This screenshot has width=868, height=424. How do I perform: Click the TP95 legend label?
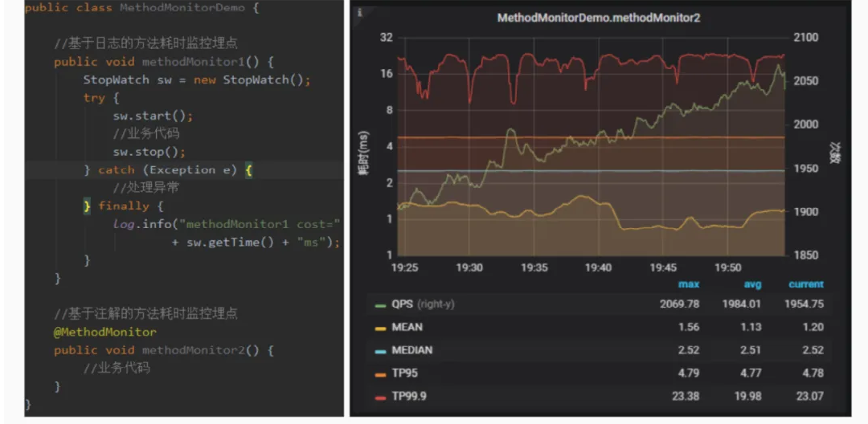point(404,373)
